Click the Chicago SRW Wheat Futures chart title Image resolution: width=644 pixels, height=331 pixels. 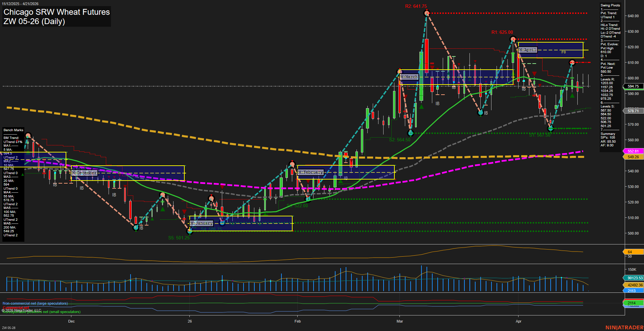pyautogui.click(x=56, y=12)
